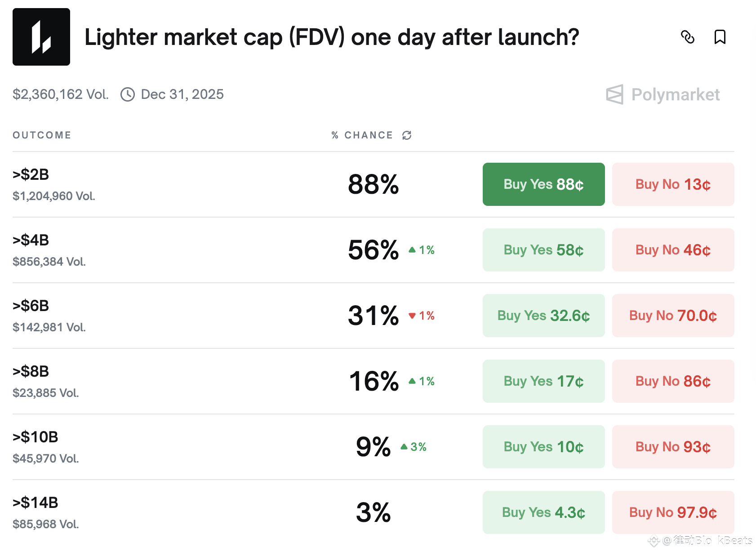Image resolution: width=756 pixels, height=552 pixels.
Task: Buy No at 70.0¢ for >$6B
Action: (x=673, y=316)
